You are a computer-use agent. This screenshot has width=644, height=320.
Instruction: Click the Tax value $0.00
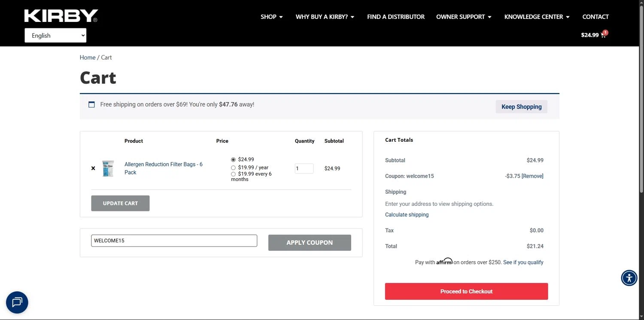pyautogui.click(x=537, y=231)
